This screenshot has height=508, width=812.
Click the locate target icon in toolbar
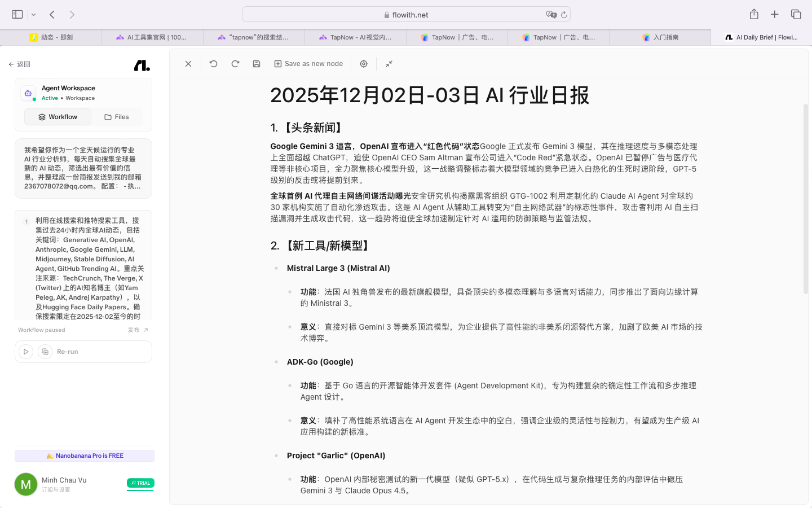pos(364,64)
